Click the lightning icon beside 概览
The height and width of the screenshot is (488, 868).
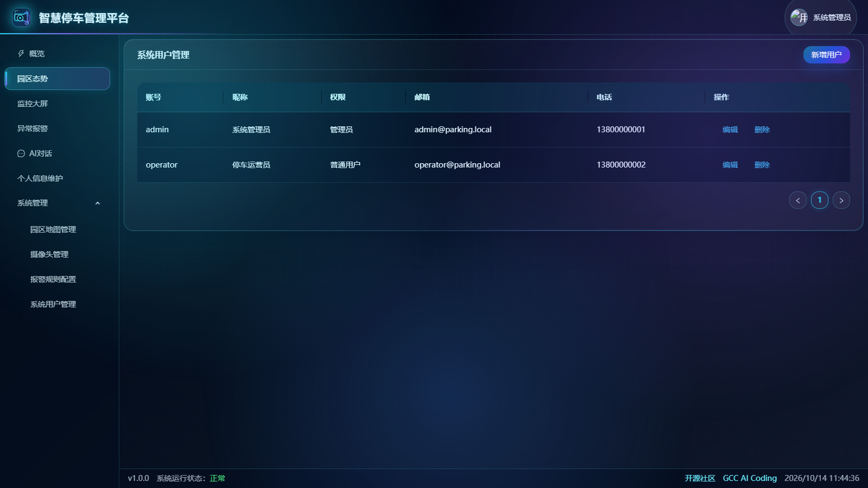[21, 54]
